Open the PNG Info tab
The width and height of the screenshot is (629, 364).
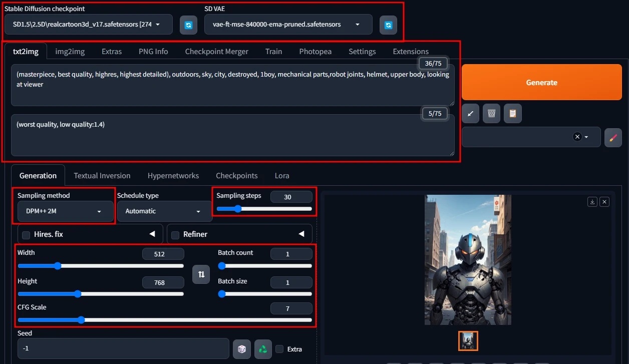[x=153, y=52]
